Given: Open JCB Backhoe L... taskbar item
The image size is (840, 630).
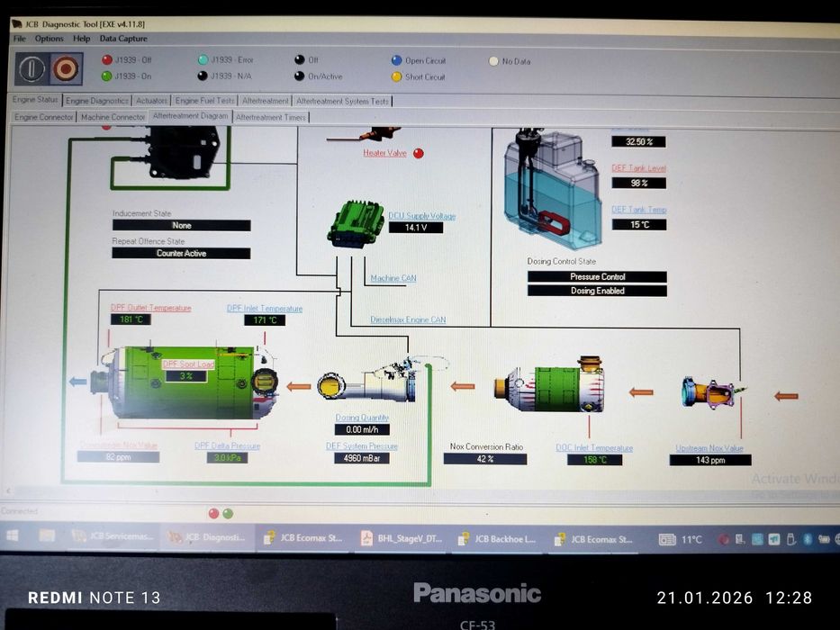Looking at the screenshot, I should [495, 539].
